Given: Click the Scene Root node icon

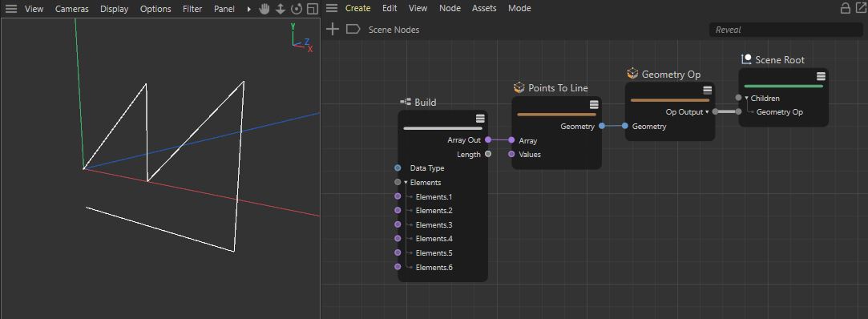Looking at the screenshot, I should click(x=745, y=59).
